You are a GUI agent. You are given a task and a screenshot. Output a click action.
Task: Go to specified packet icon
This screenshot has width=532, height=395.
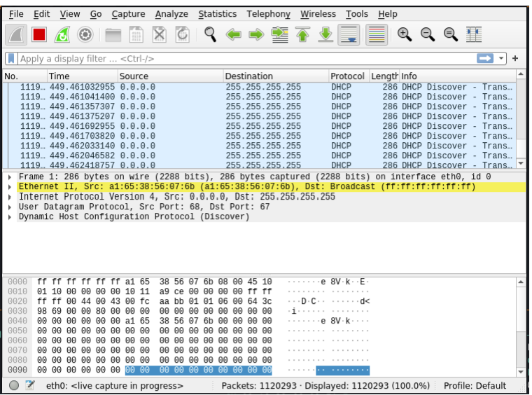(x=279, y=34)
